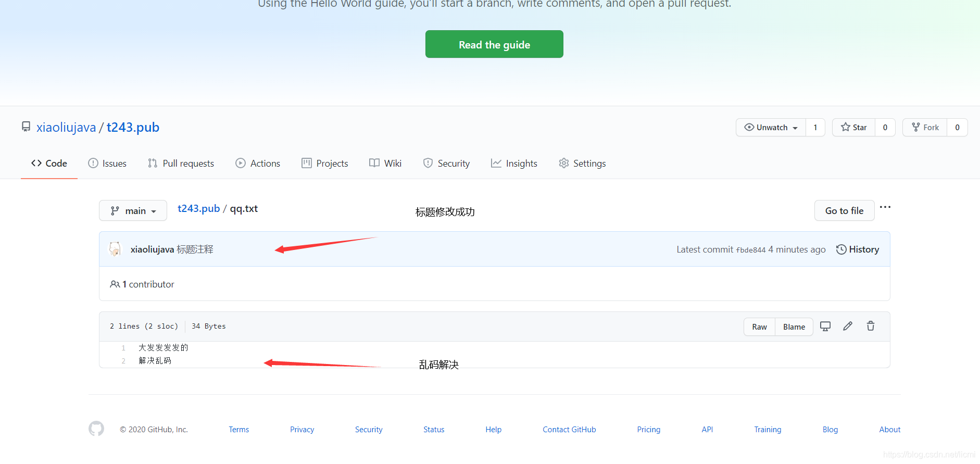Open the xiaoliujava owner link
The width and height of the screenshot is (980, 464).
coord(66,127)
